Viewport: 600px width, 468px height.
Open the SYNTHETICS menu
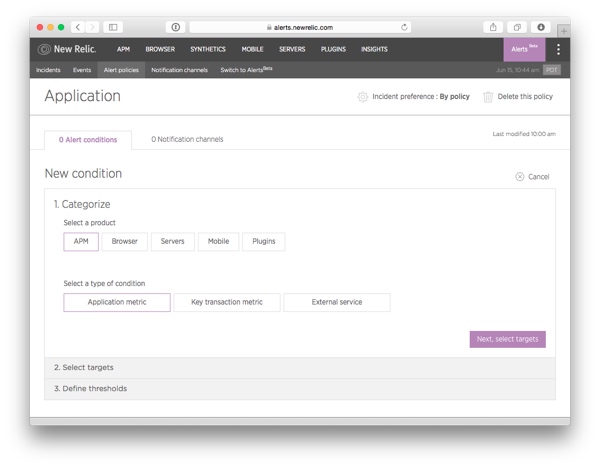208,49
